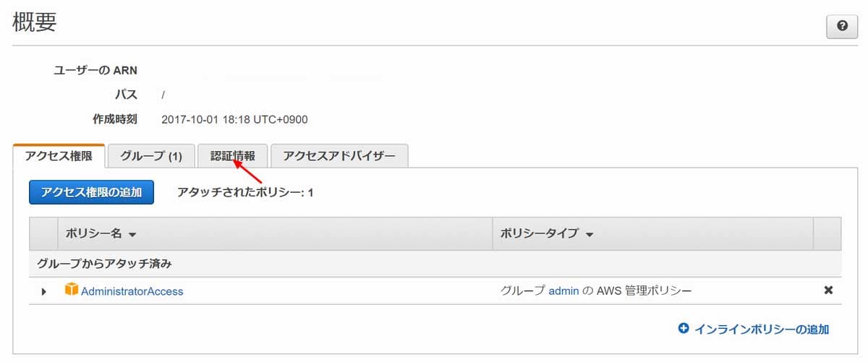Click the アタッチされたポリシー: 1 text

point(245,193)
